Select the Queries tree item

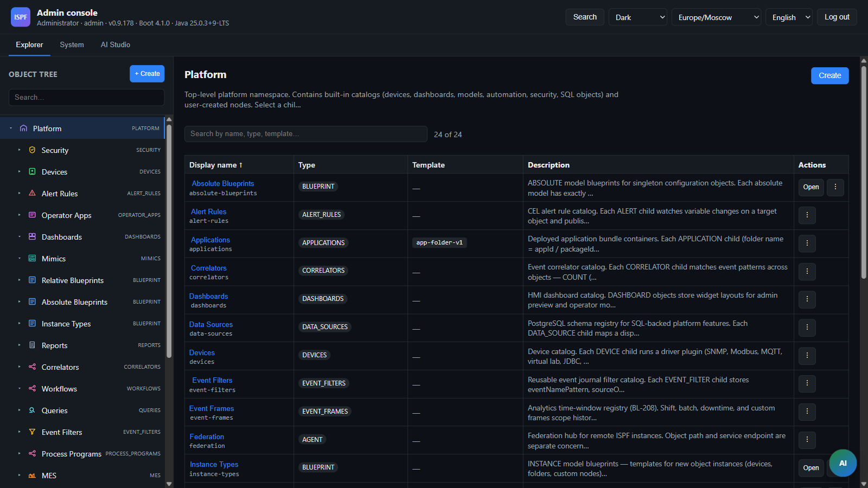82,410
